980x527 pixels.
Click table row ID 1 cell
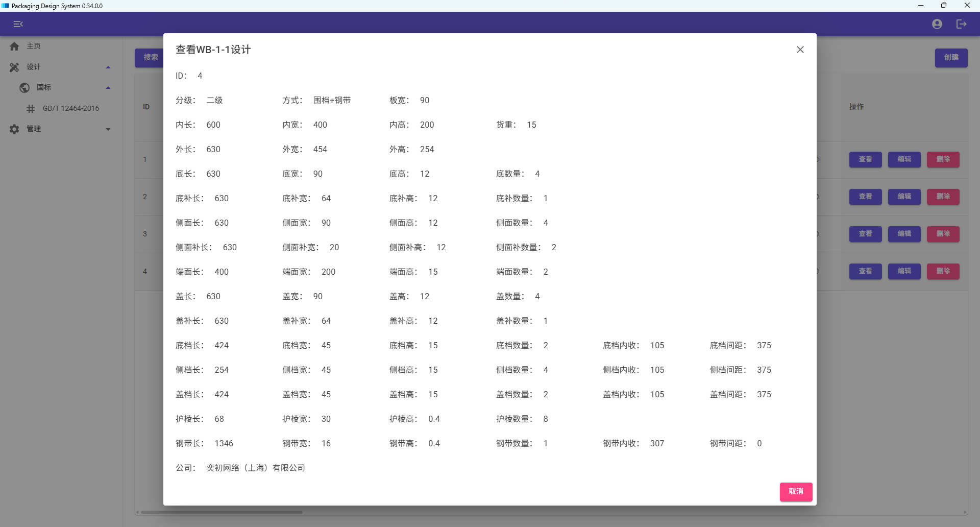click(x=145, y=159)
